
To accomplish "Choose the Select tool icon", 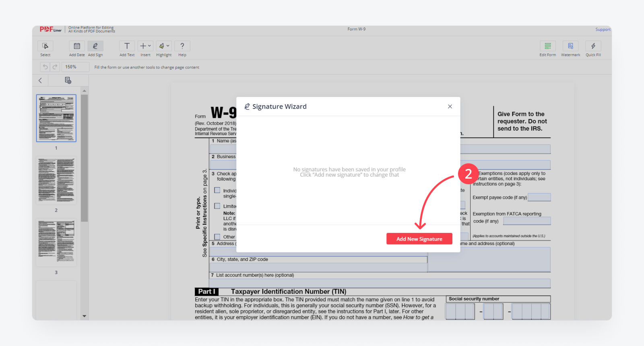I will [x=45, y=46].
